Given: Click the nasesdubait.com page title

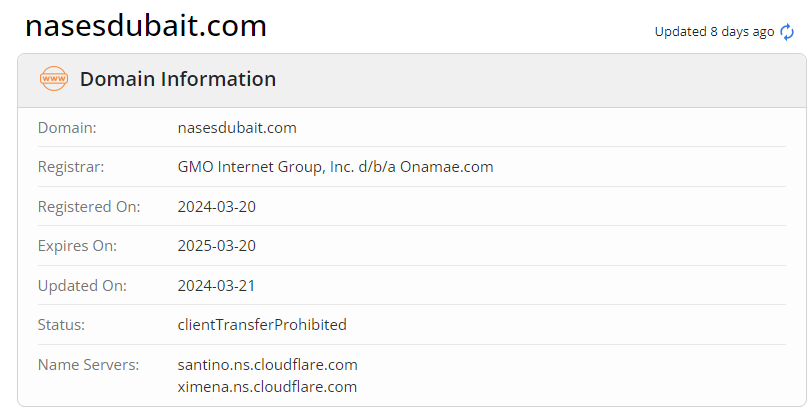Looking at the screenshot, I should (146, 25).
